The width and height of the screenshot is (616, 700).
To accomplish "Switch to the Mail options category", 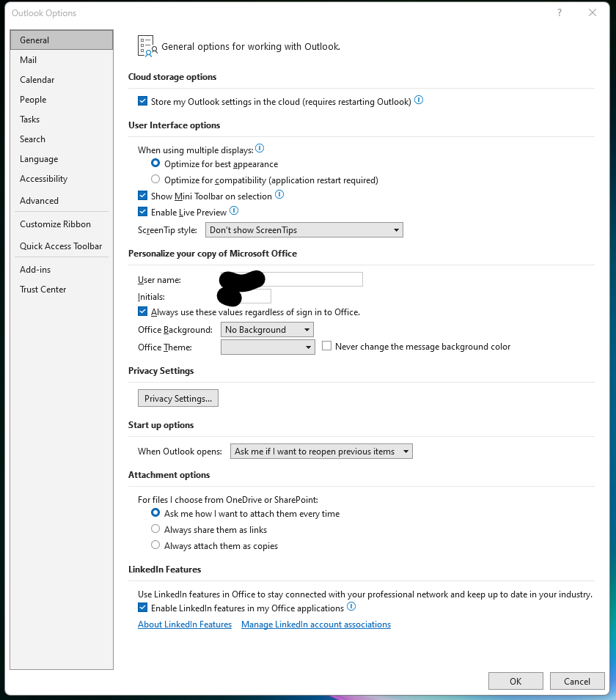I will click(x=62, y=60).
